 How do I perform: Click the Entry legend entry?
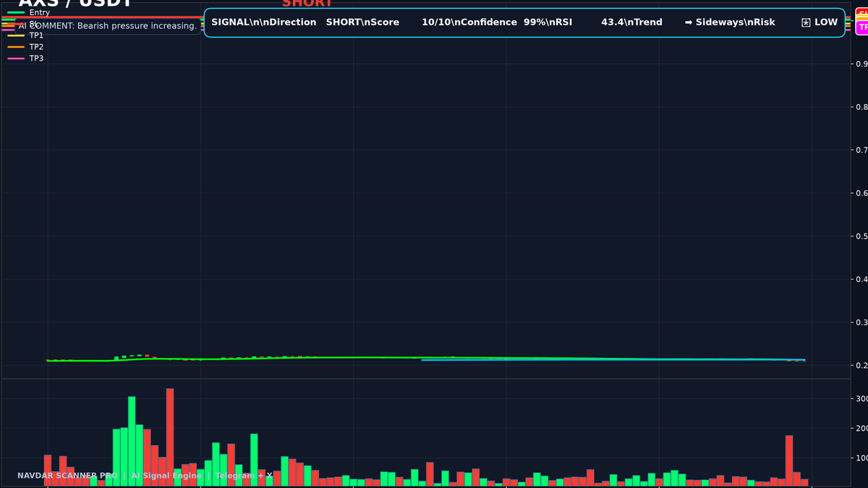(28, 12)
